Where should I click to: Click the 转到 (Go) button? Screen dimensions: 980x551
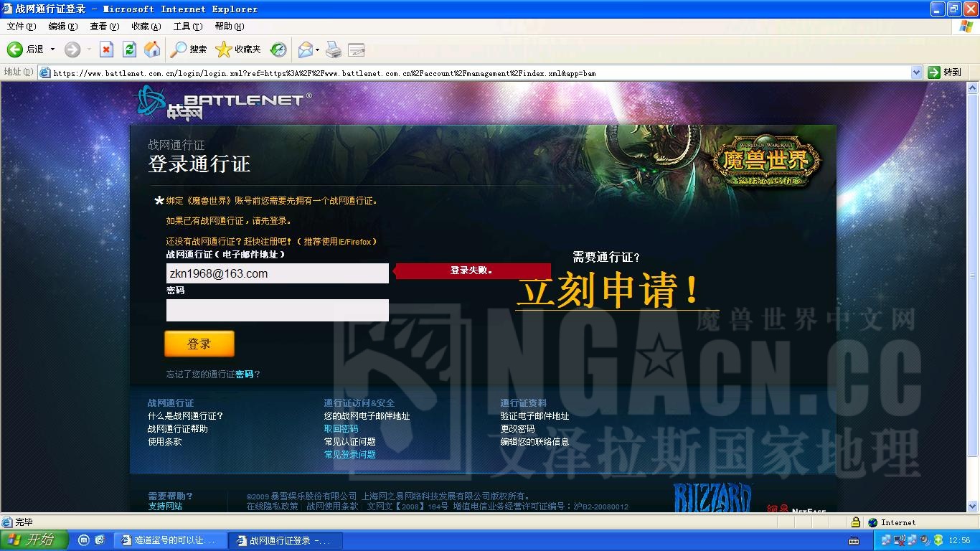click(944, 72)
